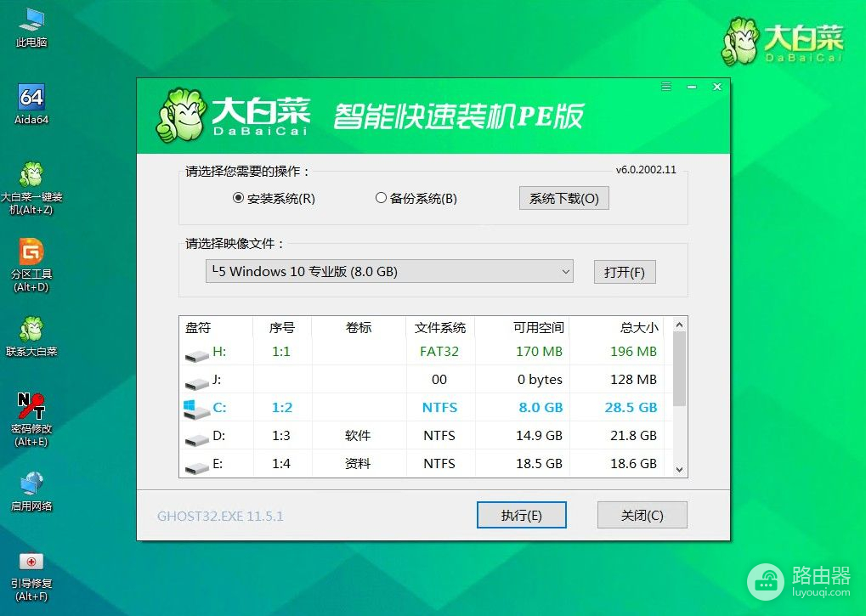Viewport: 866px width, 616px height.
Task: Click the 系统下载(O) button
Action: click(x=564, y=198)
